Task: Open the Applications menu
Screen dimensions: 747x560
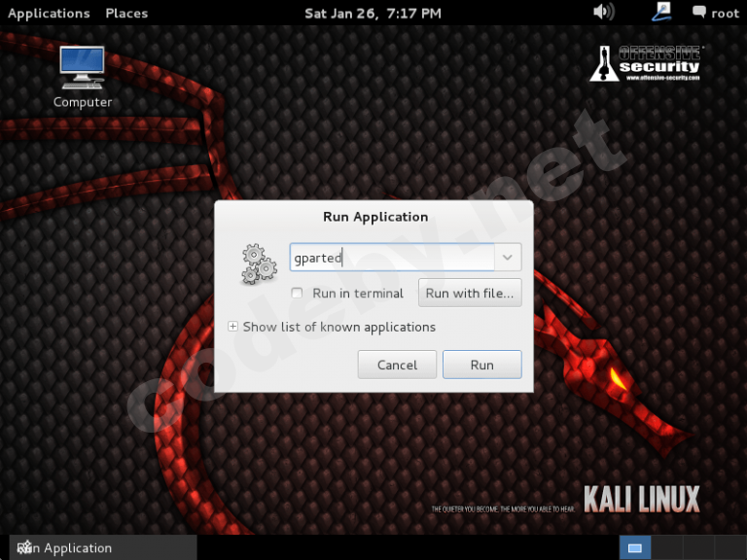Action: tap(49, 13)
